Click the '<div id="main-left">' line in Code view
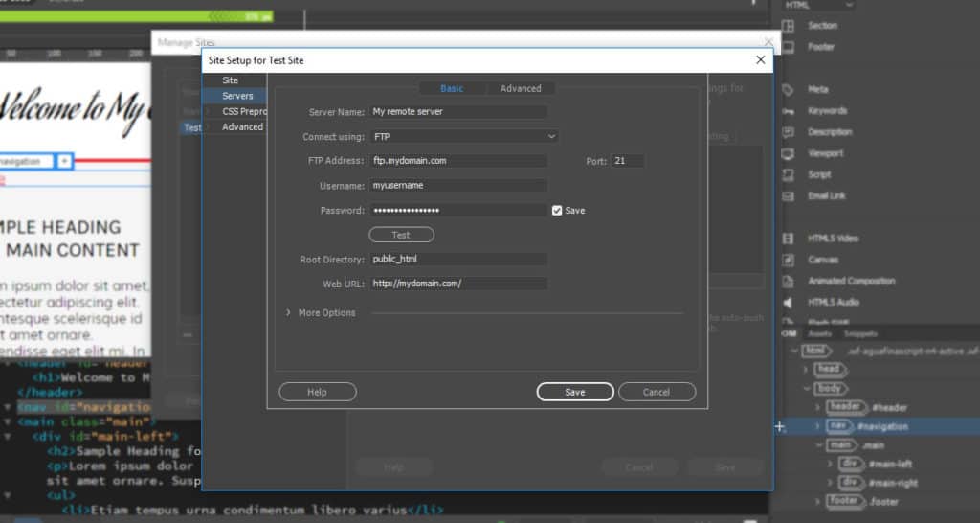This screenshot has height=523, width=980. click(105, 436)
